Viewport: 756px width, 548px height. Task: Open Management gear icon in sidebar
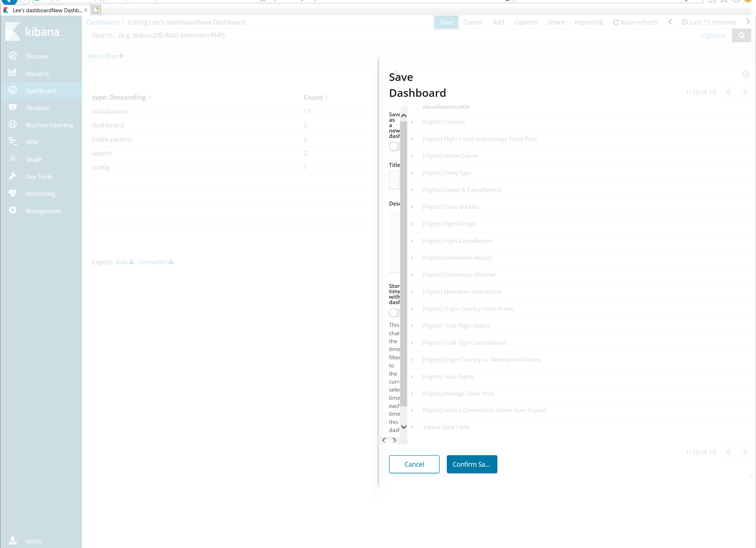13,210
